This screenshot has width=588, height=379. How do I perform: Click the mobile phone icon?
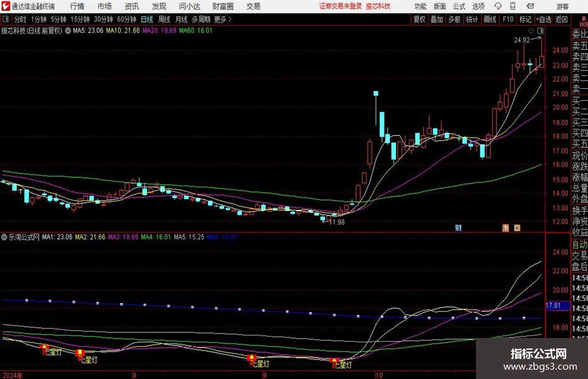click(x=513, y=6)
